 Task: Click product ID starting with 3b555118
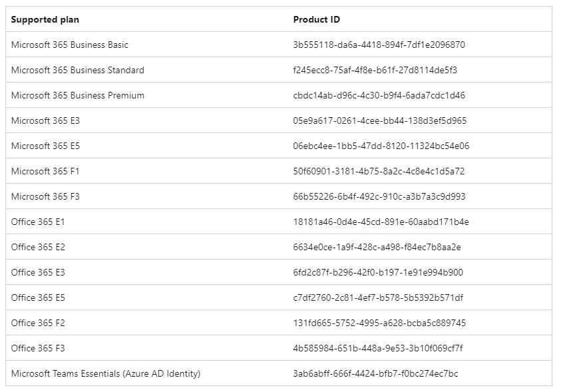[379, 45]
